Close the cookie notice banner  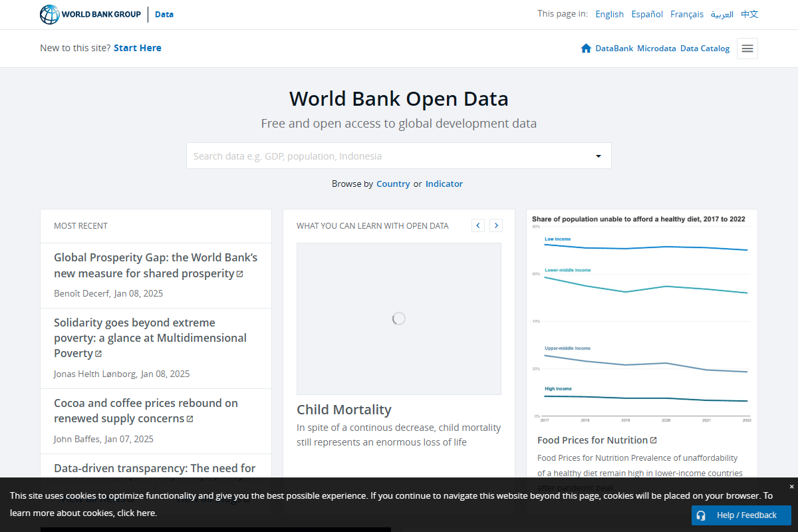point(791,487)
